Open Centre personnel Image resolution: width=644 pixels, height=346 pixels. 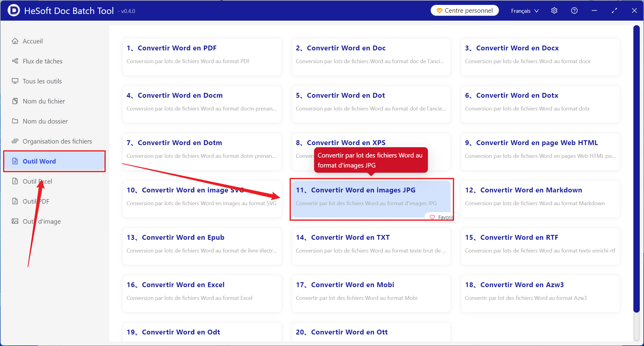(465, 11)
